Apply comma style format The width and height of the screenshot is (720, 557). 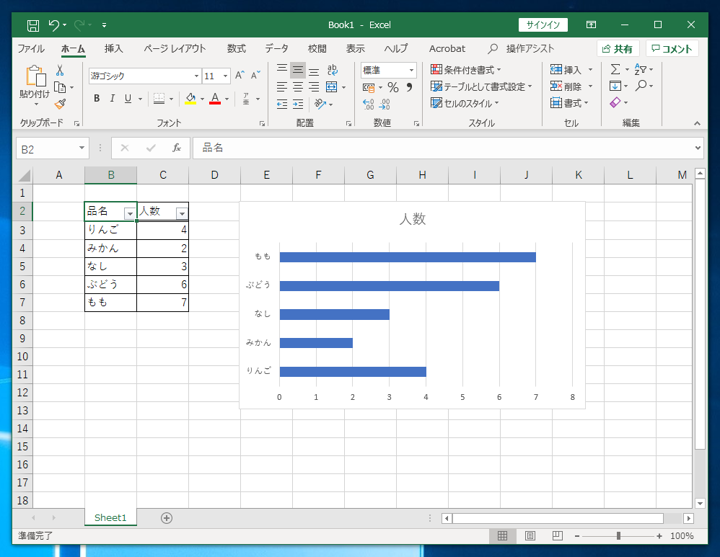click(409, 87)
